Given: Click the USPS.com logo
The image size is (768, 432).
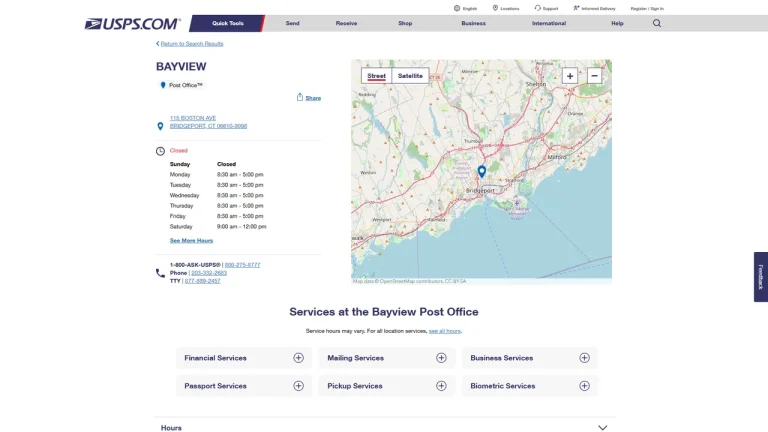Looking at the screenshot, I should click(133, 24).
